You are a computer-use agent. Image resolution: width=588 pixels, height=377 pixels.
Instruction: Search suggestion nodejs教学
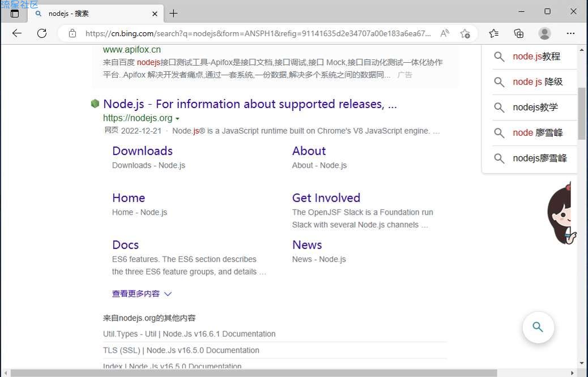pos(535,107)
